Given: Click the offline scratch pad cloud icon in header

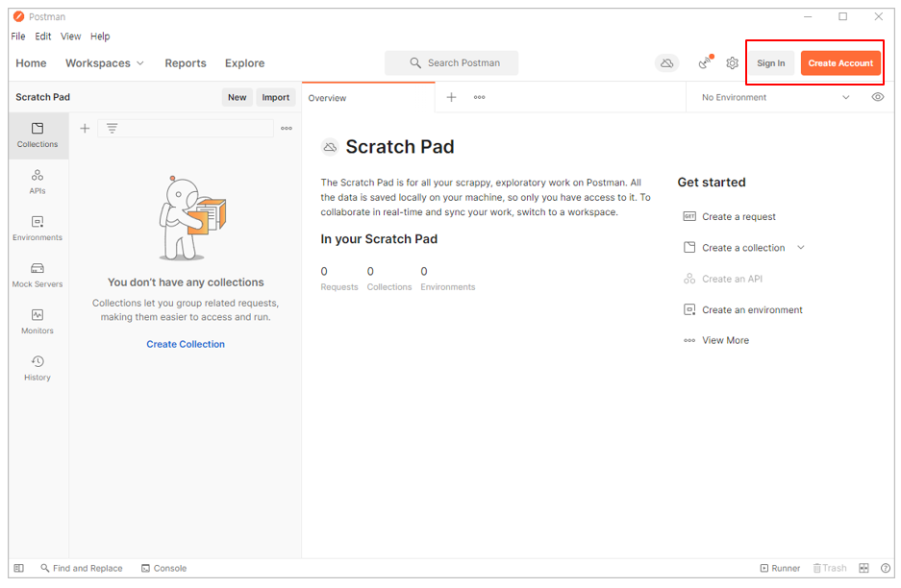Looking at the screenshot, I should coord(666,63).
